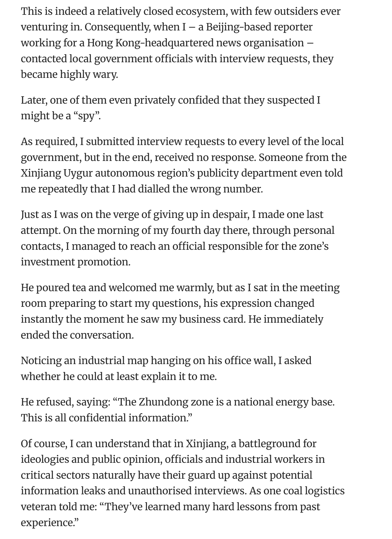Click the paragraph starting "Later, one of them"

[x=171, y=108]
